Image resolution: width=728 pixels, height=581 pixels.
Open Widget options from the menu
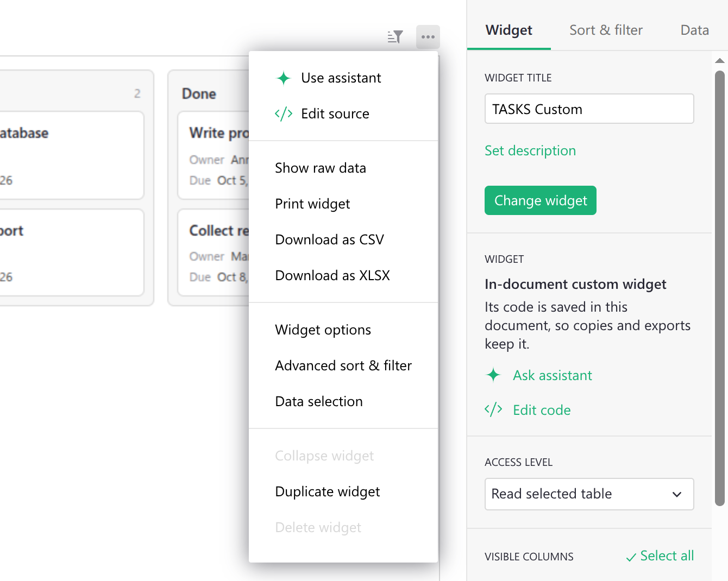coord(343,330)
